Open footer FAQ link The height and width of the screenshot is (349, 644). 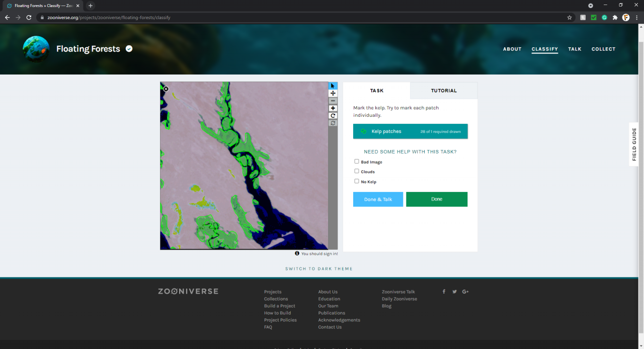(268, 327)
